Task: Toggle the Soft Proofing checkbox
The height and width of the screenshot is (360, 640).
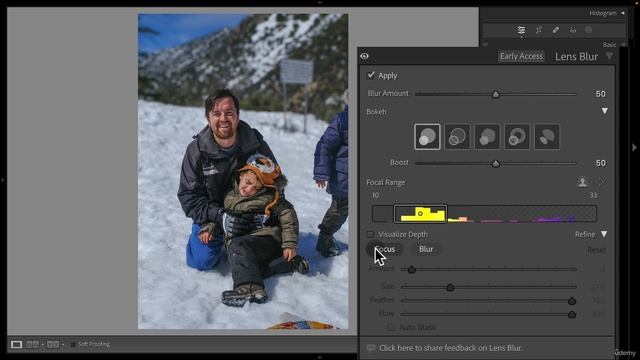Action: [x=73, y=344]
